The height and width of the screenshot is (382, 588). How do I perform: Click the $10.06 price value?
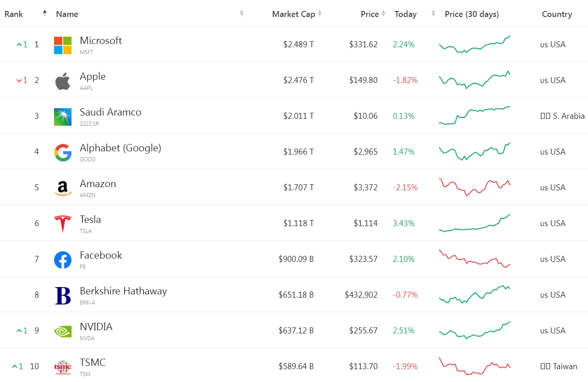tap(366, 116)
